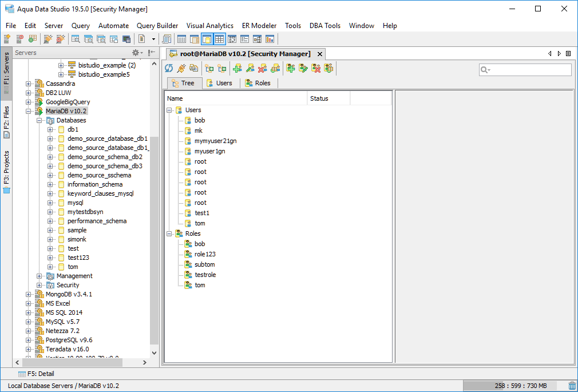578x392 pixels.
Task: Click the Role privileges grid icon
Action: 328,68
